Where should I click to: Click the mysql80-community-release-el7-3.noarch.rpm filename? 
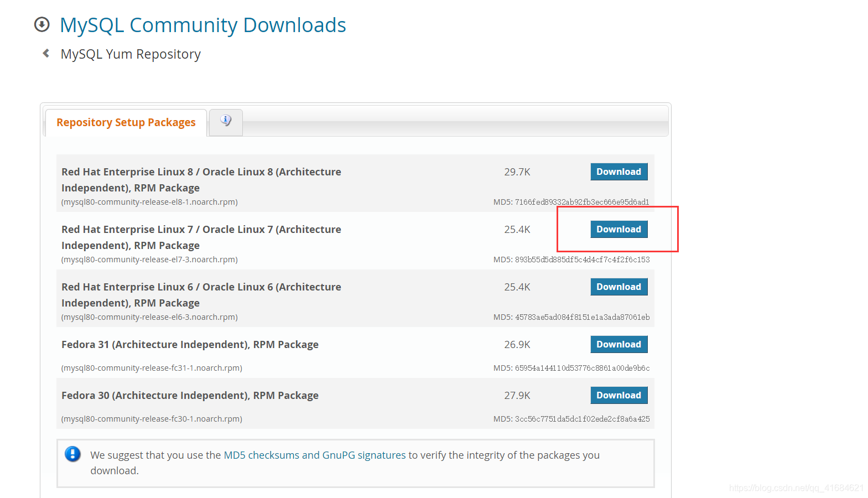(149, 260)
